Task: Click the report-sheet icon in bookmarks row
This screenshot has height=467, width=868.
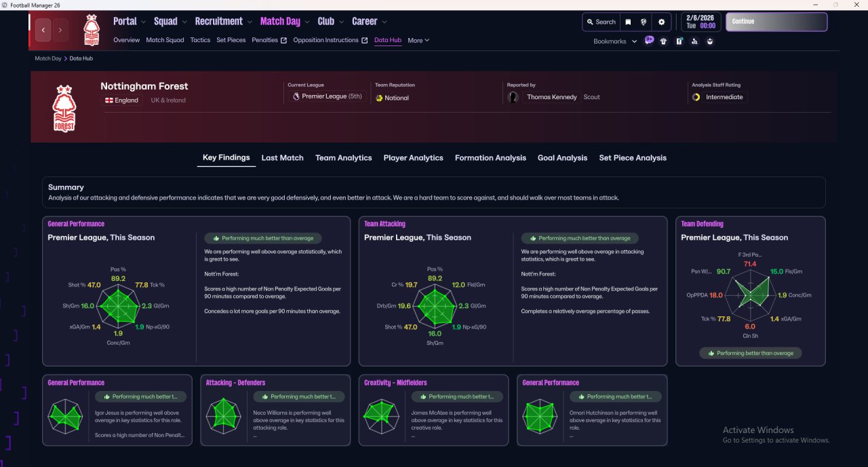Action: click(679, 41)
